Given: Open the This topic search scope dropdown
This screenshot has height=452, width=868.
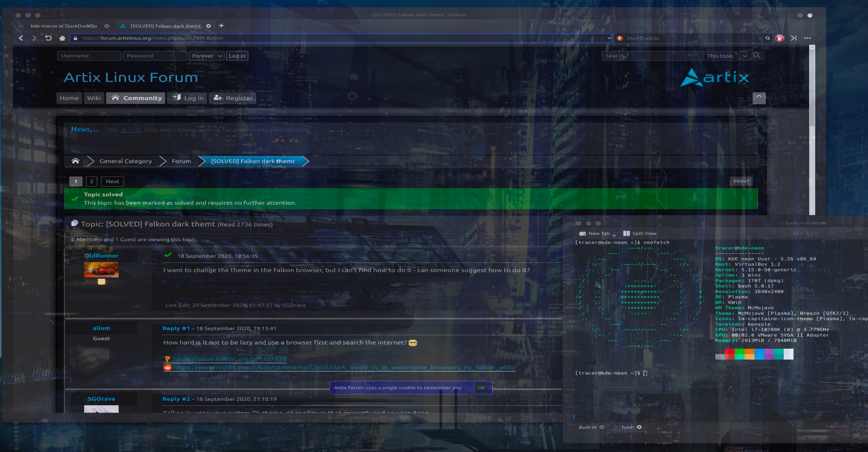Looking at the screenshot, I should point(726,56).
